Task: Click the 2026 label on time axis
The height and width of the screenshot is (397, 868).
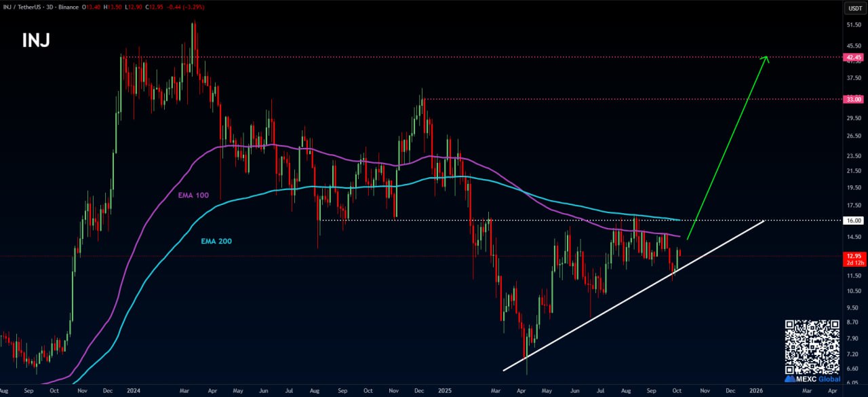Action: tap(756, 391)
